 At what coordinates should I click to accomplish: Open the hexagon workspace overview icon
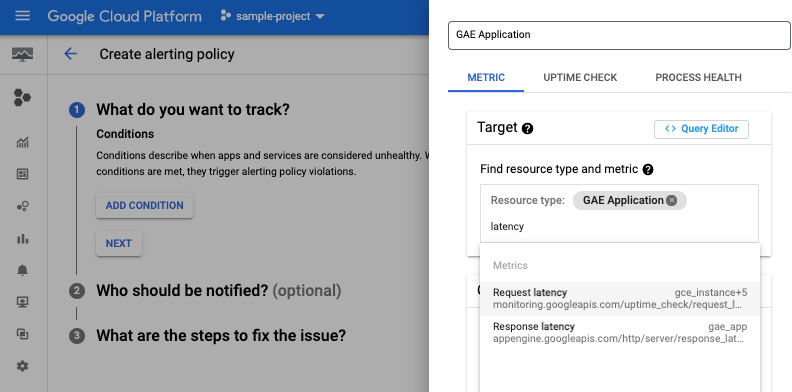coord(22,97)
